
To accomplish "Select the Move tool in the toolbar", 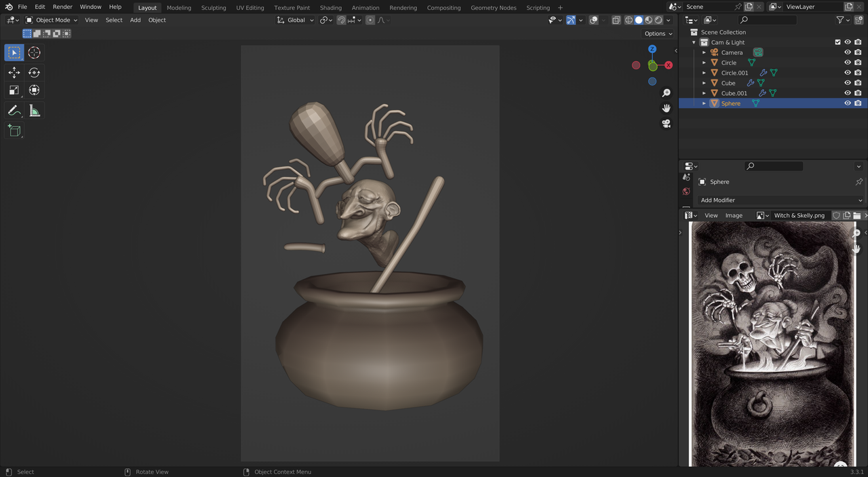I will click(x=14, y=72).
